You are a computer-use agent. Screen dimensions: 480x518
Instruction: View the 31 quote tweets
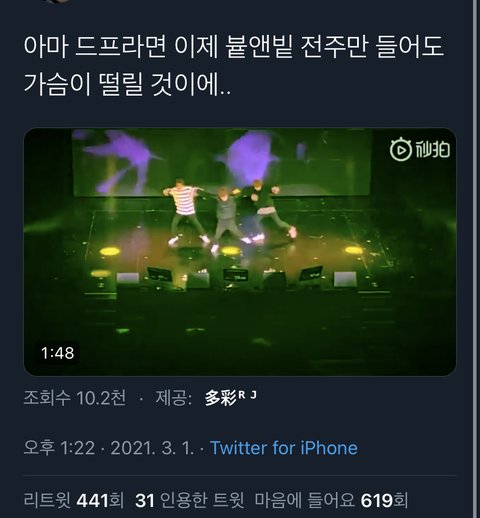pos(189,500)
